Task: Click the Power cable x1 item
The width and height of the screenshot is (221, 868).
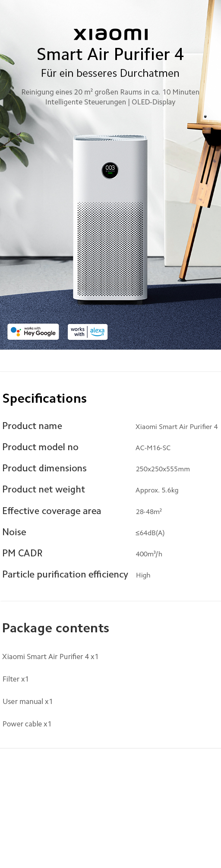Action: tap(27, 724)
